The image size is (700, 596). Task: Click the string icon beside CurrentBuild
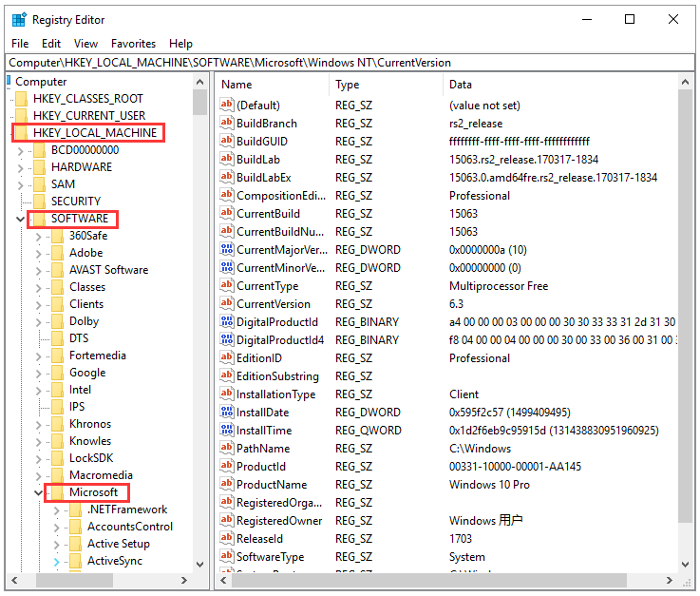(227, 213)
